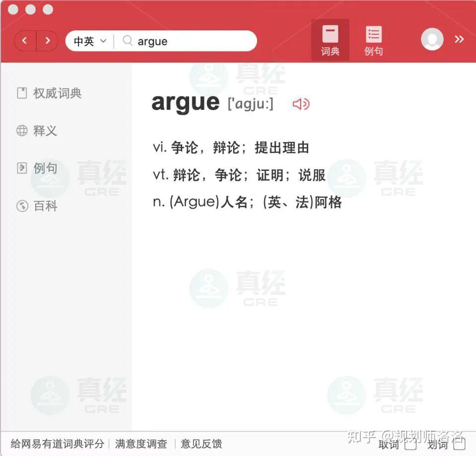Open the 中英 language dropdown
This screenshot has height=456, width=476.
pyautogui.click(x=88, y=41)
